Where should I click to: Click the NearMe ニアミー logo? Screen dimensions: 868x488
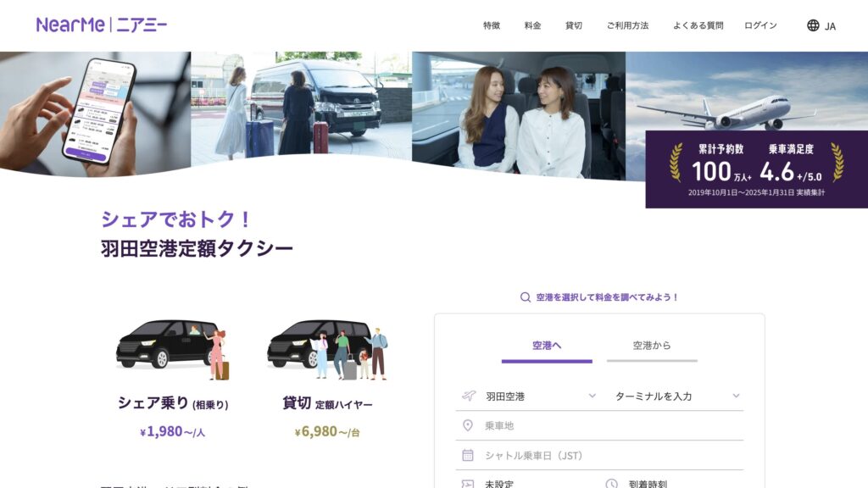point(100,25)
